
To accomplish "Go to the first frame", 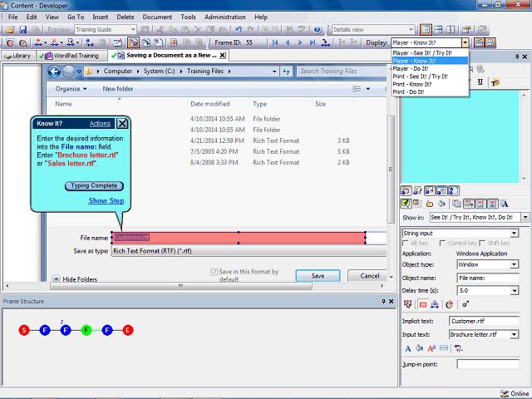I will pos(275,42).
